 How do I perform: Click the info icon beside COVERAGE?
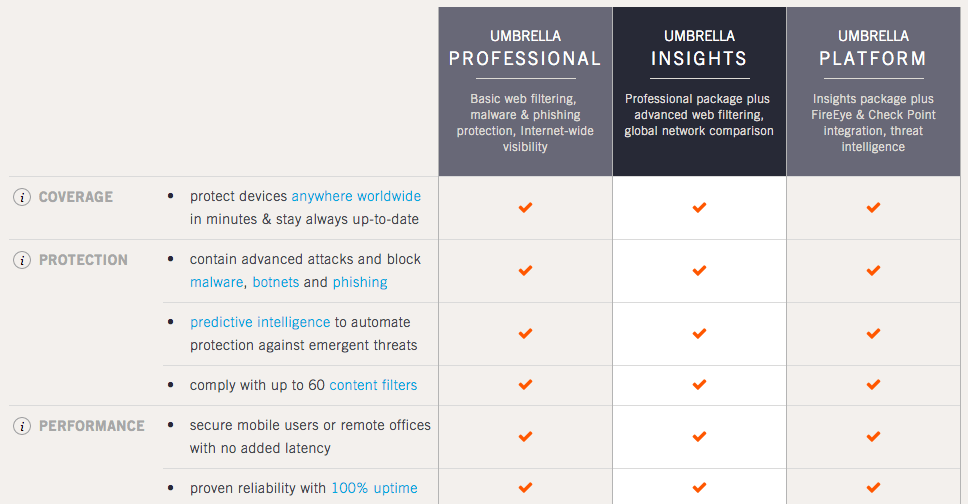(x=22, y=198)
